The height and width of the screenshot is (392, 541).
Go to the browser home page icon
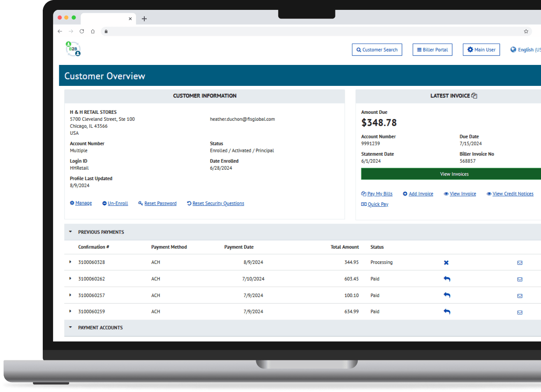(x=93, y=31)
